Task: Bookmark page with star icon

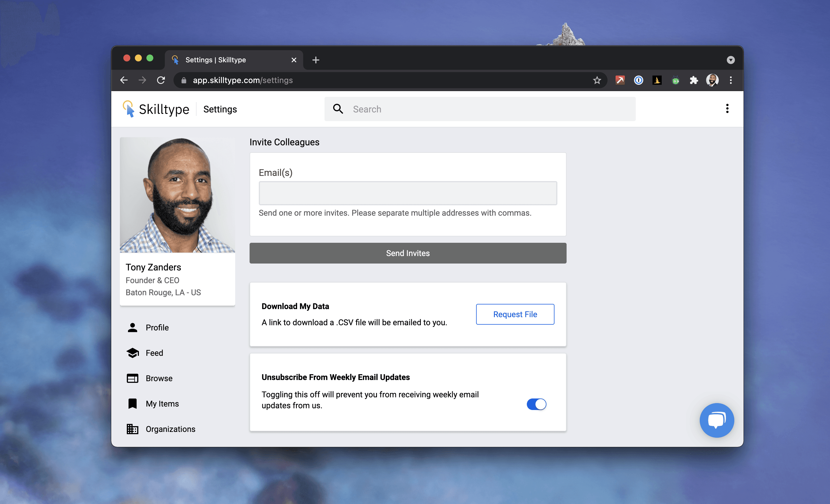Action: click(597, 80)
